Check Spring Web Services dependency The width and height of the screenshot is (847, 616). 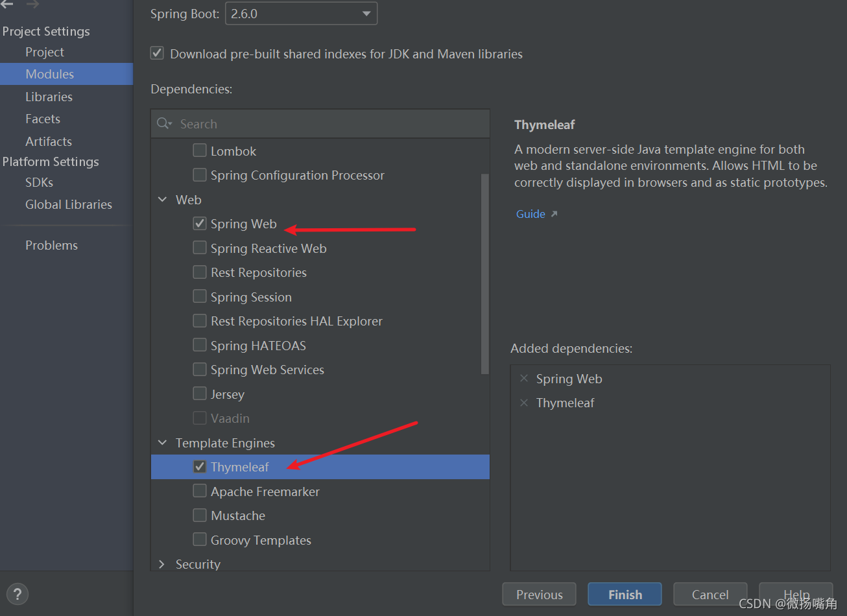[200, 370]
